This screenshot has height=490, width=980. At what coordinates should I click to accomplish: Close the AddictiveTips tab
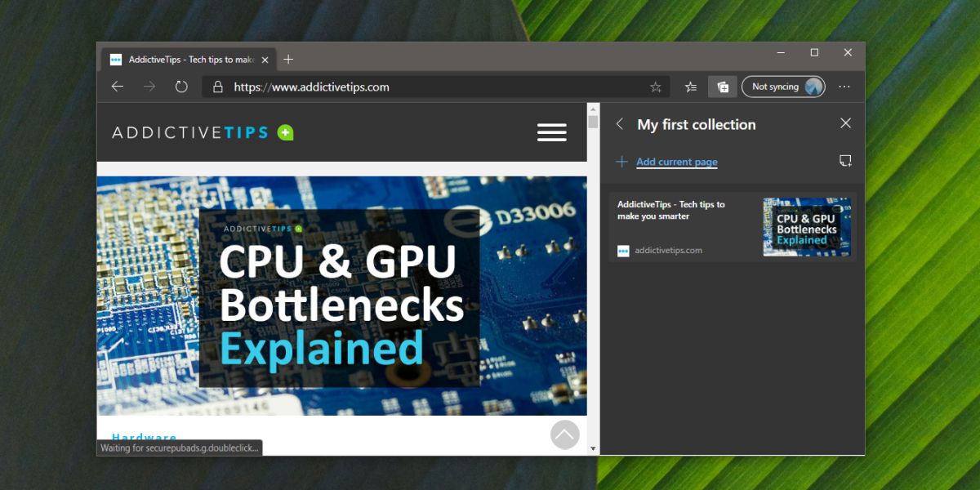coord(265,60)
